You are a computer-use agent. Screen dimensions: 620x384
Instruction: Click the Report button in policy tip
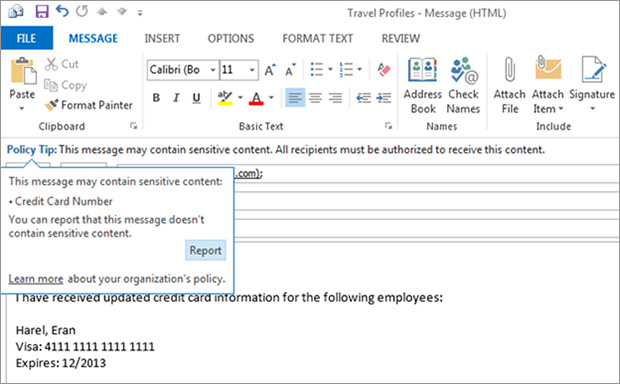pyautogui.click(x=205, y=250)
